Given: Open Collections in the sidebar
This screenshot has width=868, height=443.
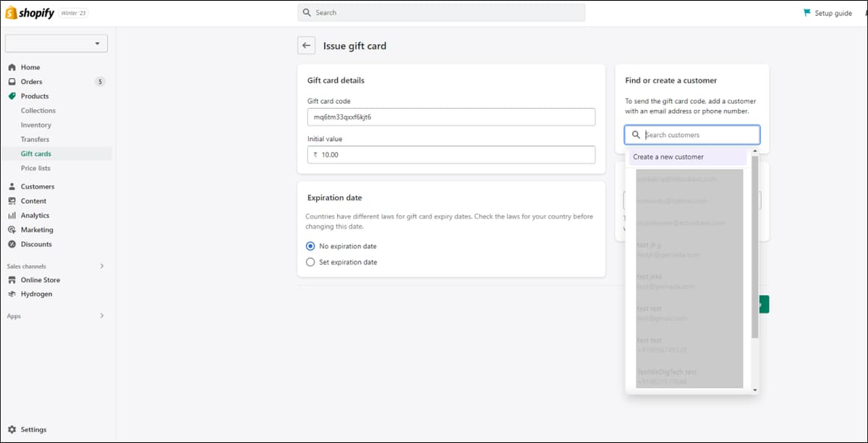Looking at the screenshot, I should coord(38,111).
